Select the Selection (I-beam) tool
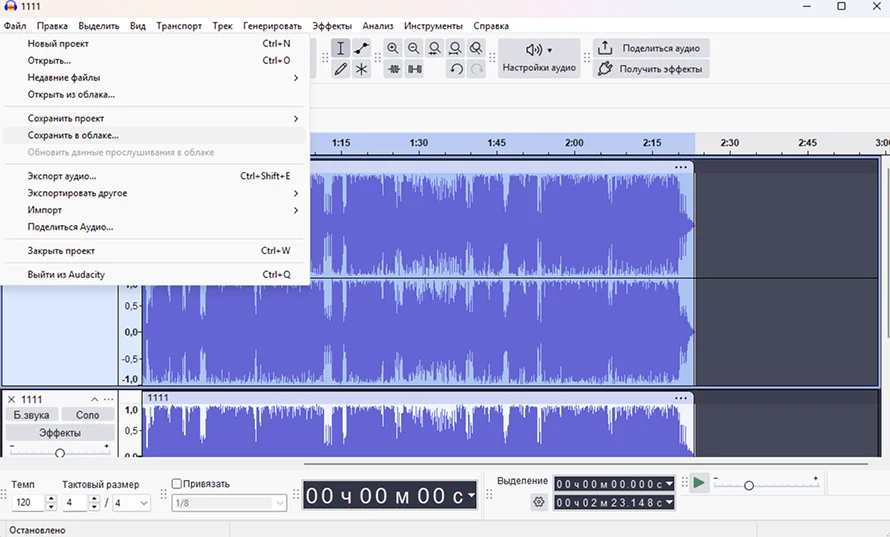 point(341,48)
